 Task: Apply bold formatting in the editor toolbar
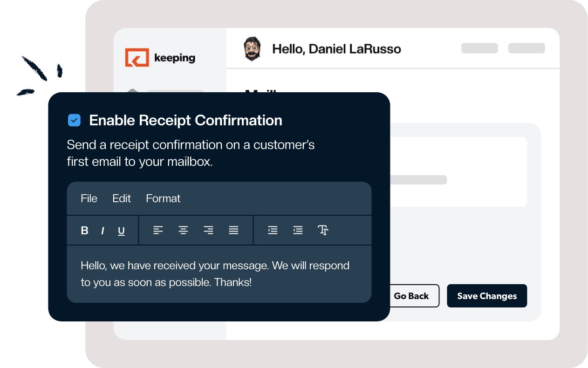tap(84, 230)
